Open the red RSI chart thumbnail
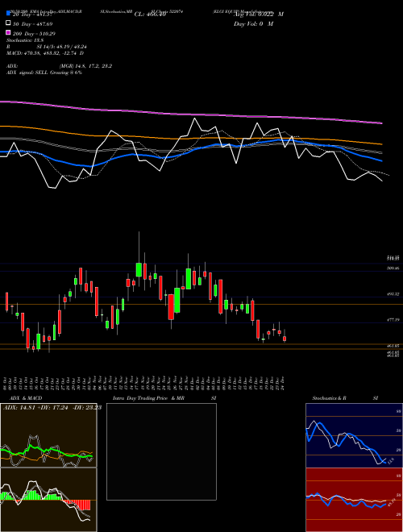Image resolution: width=403 pixels, height=532 pixels. pos(354,500)
